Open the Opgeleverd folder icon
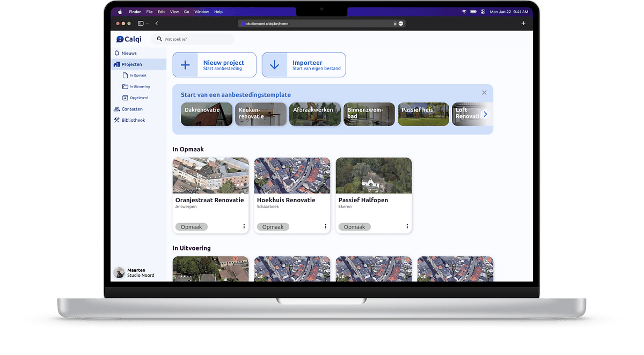 coord(125,98)
